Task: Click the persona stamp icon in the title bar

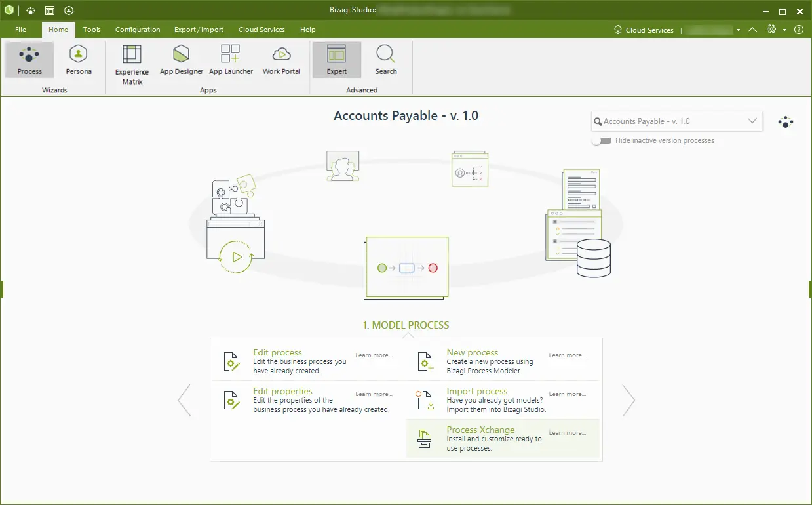Action: 69,11
